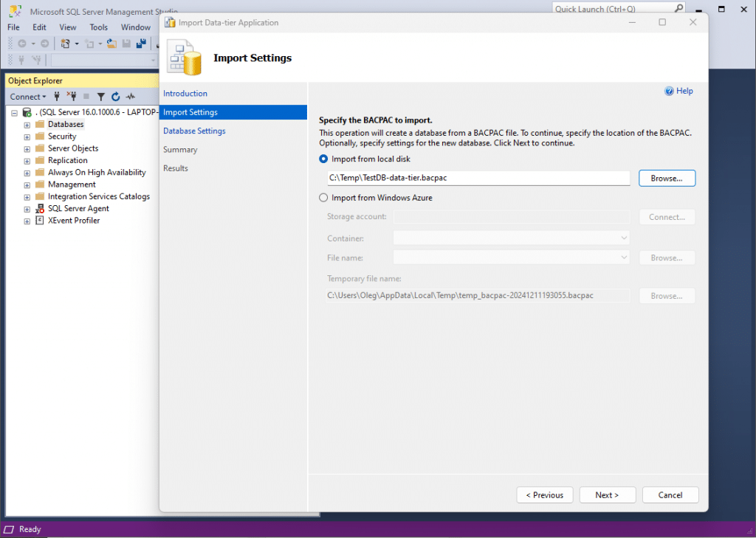Expand the Databases node
Image resolution: width=756 pixels, height=538 pixels.
(27, 125)
